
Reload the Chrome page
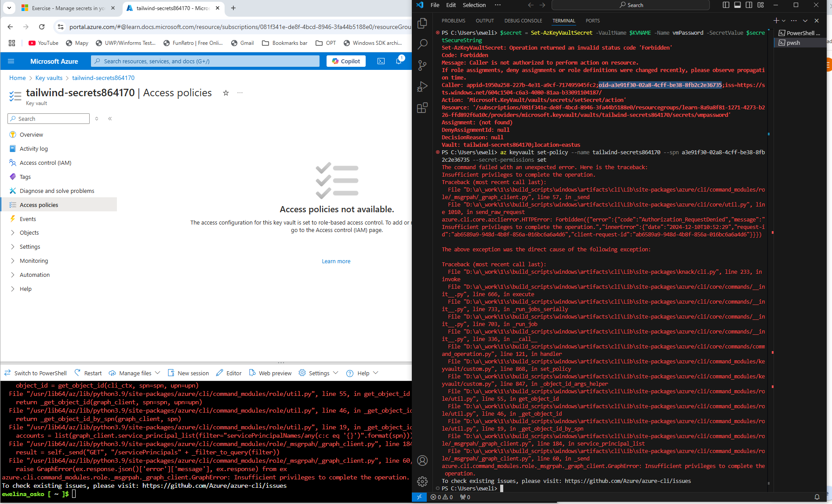[42, 27]
